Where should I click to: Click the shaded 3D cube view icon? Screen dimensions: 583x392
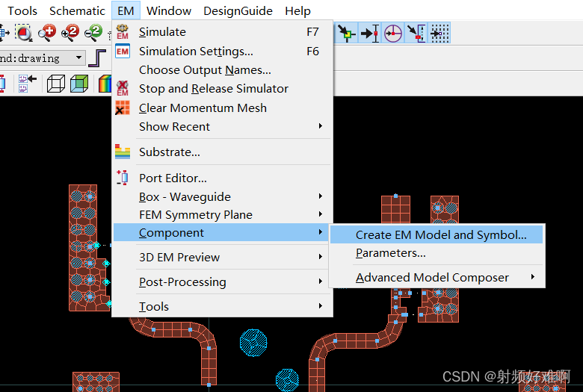(x=79, y=83)
